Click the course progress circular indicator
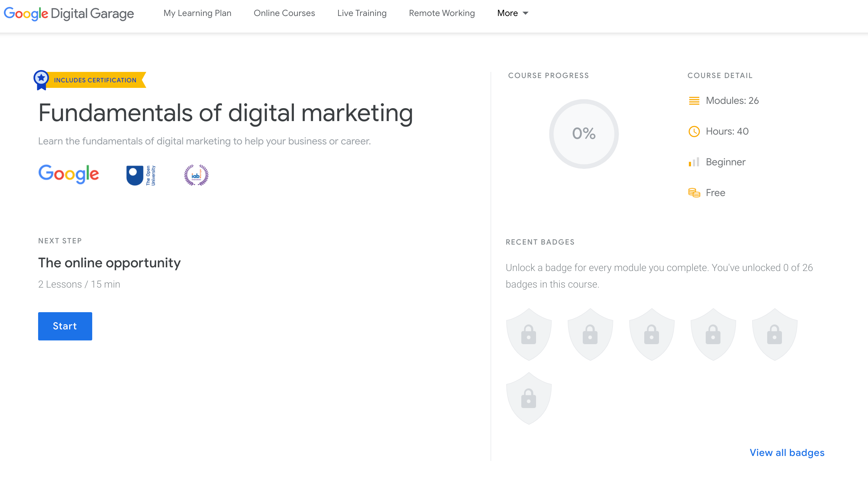Viewport: 868px width, 491px height. point(584,133)
